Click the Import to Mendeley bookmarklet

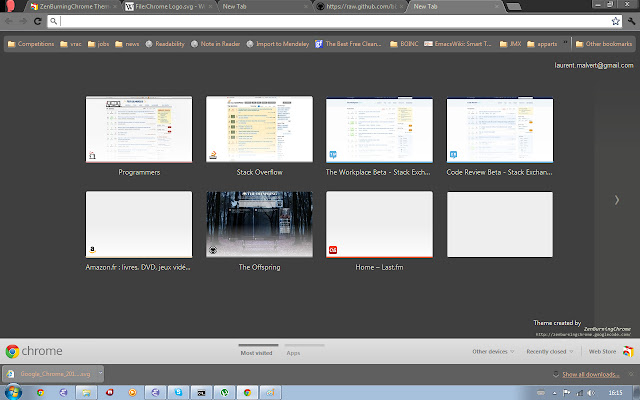coord(278,44)
